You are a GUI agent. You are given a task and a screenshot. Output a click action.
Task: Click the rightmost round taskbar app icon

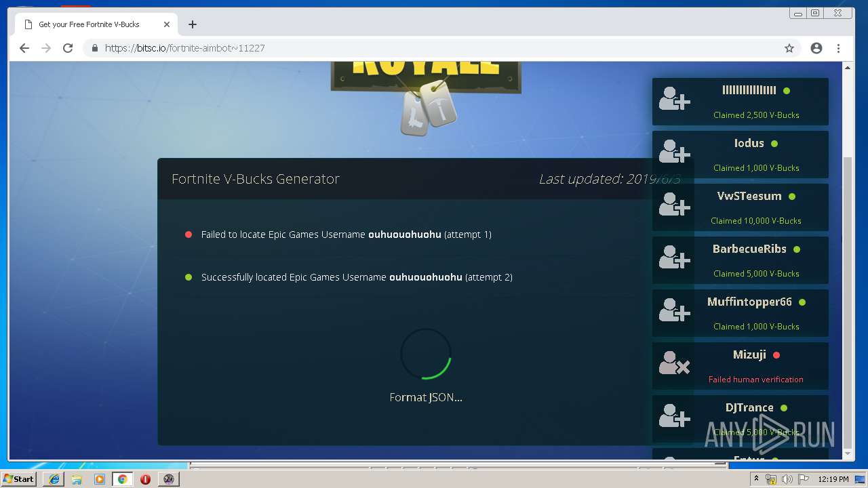pyautogui.click(x=168, y=479)
